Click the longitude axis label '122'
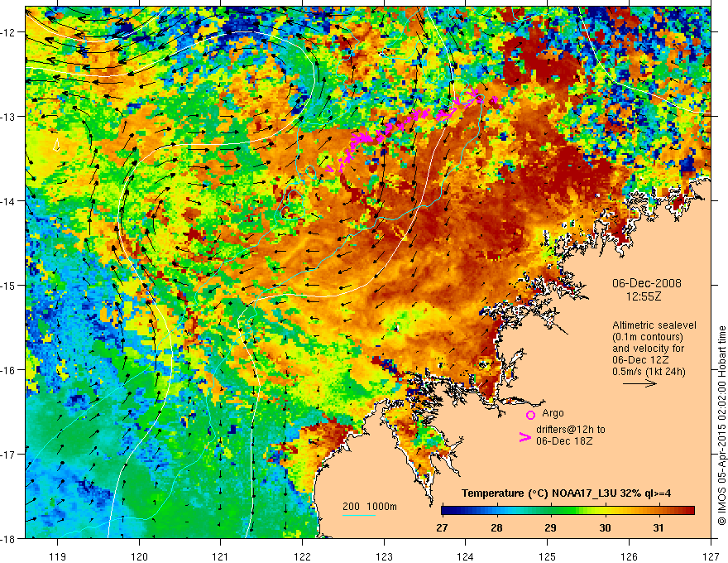This screenshot has width=728, height=563. click(x=302, y=556)
